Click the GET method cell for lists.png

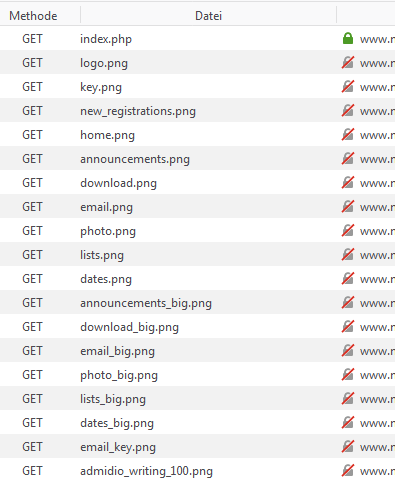pos(32,255)
